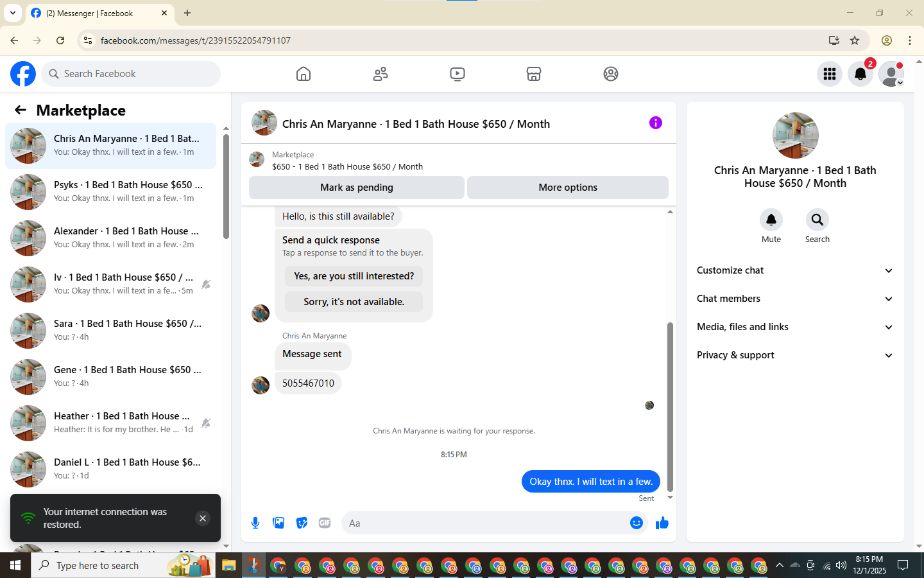Viewport: 924px width, 578px height.
Task: Choose a sticker icon in composer
Action: point(302,523)
